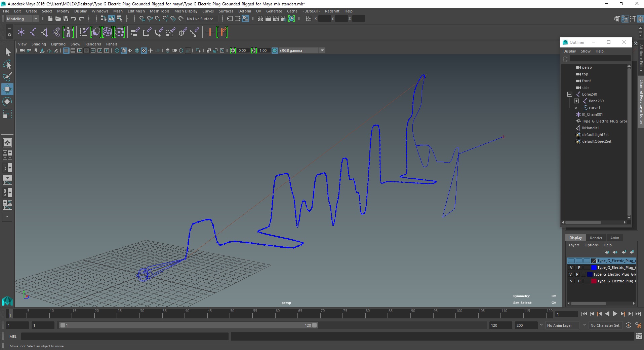Screen dimensions: 644x350
Task: Create a new empty display layer
Action: [x=624, y=252]
